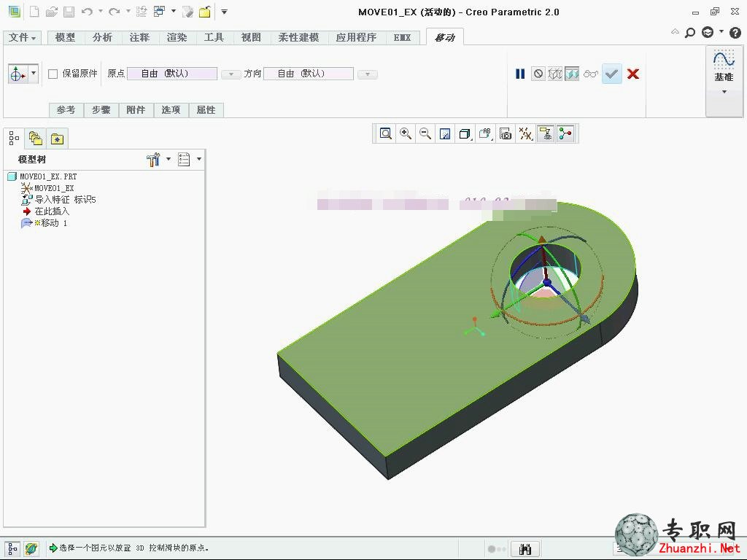747x560 pixels.
Task: Click the Regenerate model icon
Action: pyautogui.click(x=142, y=12)
